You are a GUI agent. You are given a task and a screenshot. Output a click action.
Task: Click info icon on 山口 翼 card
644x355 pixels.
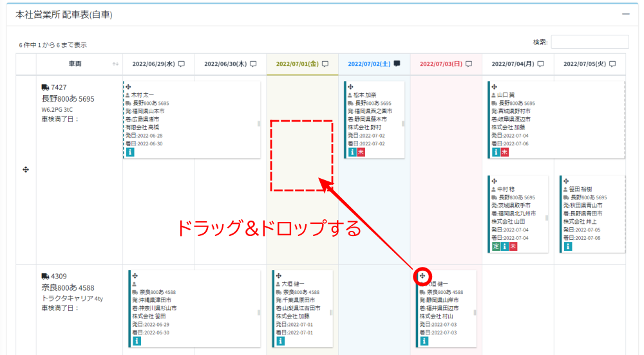pyautogui.click(x=496, y=152)
